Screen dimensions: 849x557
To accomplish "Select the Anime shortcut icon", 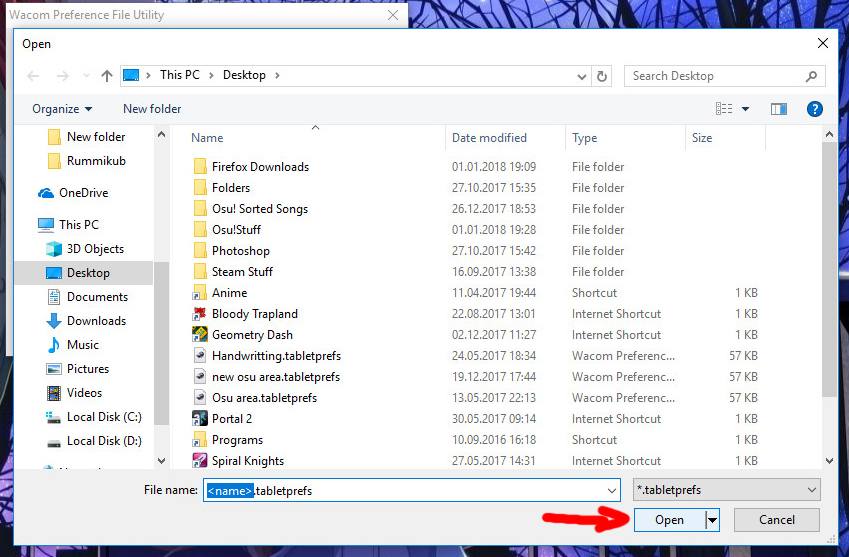I will pos(200,292).
